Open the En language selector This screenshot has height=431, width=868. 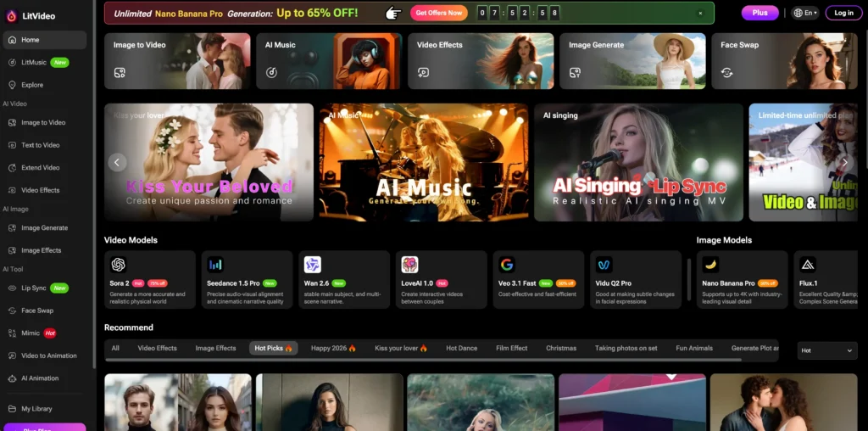(804, 13)
